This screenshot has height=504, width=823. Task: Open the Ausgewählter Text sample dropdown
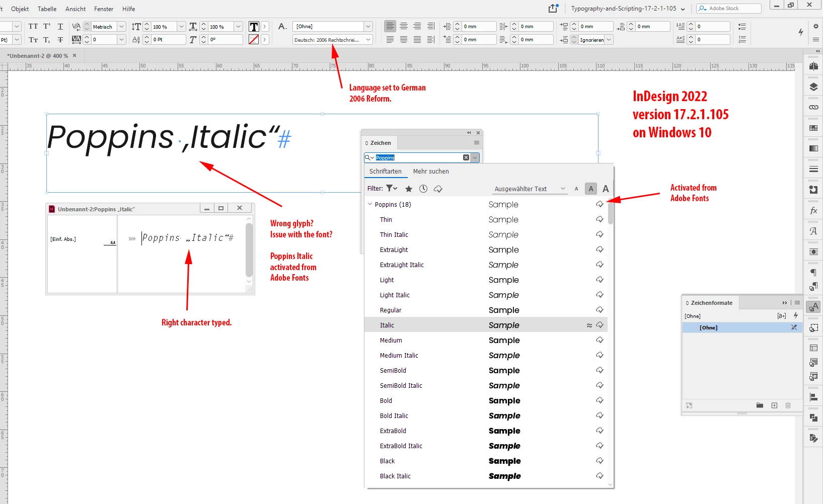tap(531, 189)
